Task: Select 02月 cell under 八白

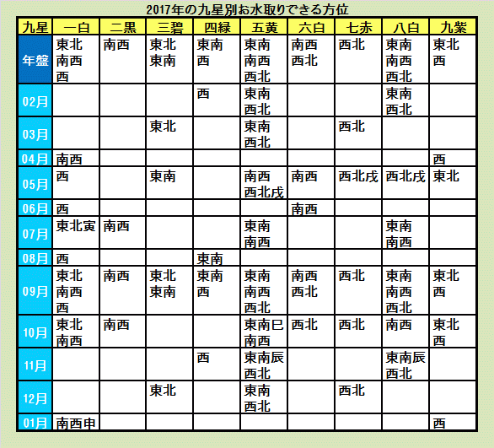Action: coord(405,100)
